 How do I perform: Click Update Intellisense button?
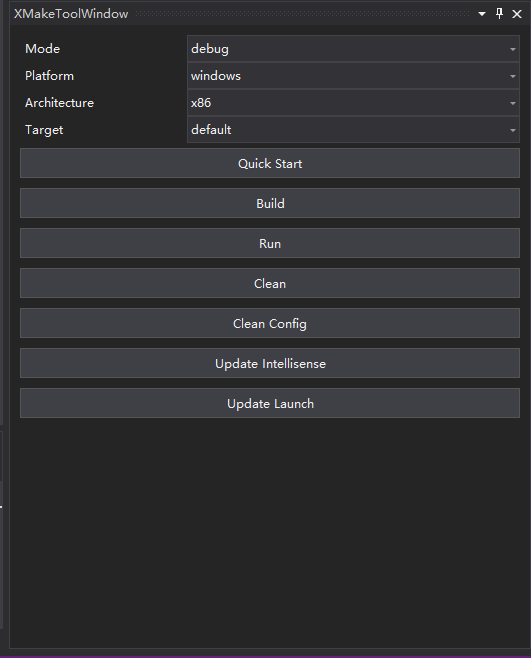pyautogui.click(x=270, y=363)
